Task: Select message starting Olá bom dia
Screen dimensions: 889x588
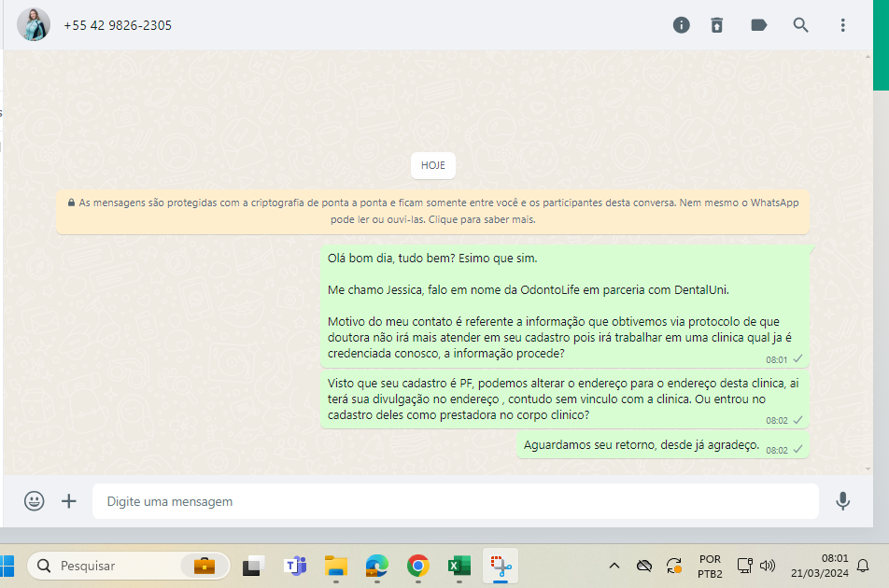Action: click(565, 306)
